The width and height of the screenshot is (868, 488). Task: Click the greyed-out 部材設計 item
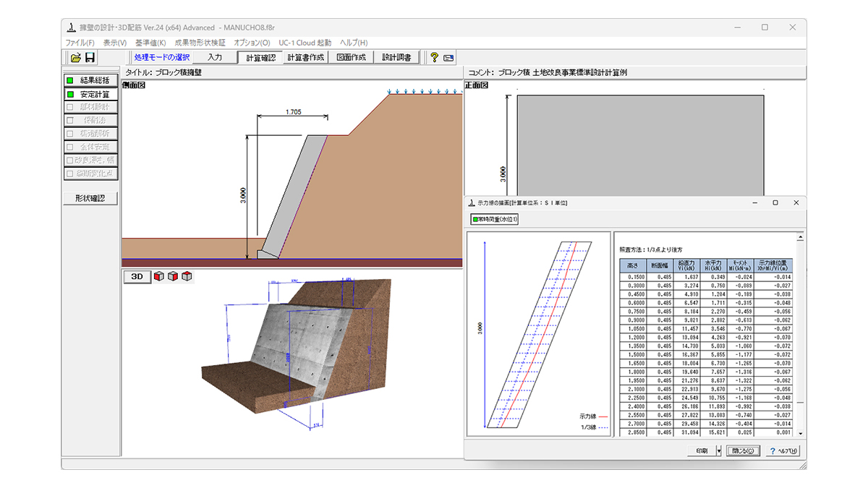(x=90, y=107)
